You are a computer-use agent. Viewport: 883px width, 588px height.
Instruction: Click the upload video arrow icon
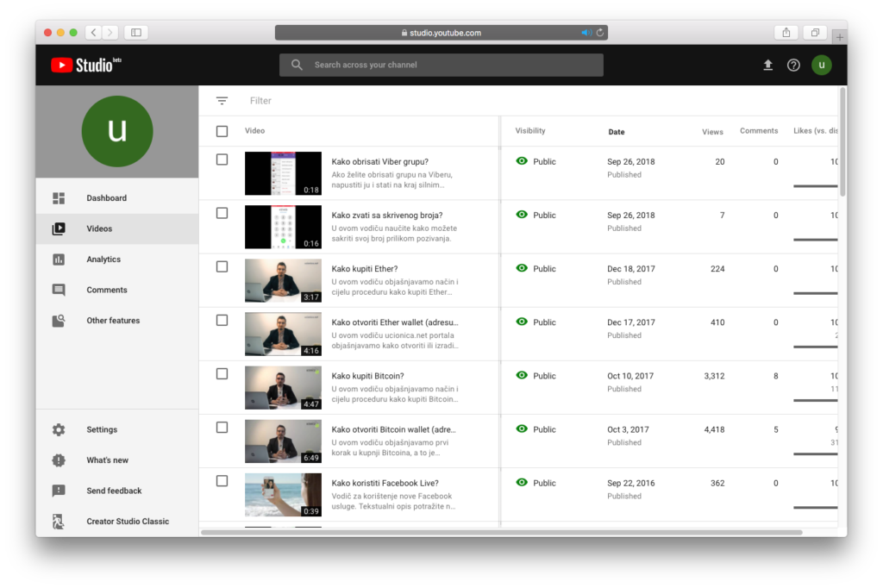(x=767, y=65)
